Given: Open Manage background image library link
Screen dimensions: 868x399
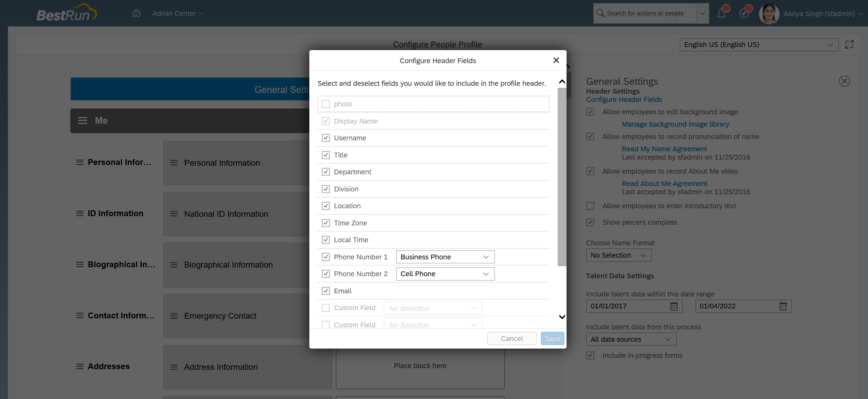Looking at the screenshot, I should [x=675, y=124].
